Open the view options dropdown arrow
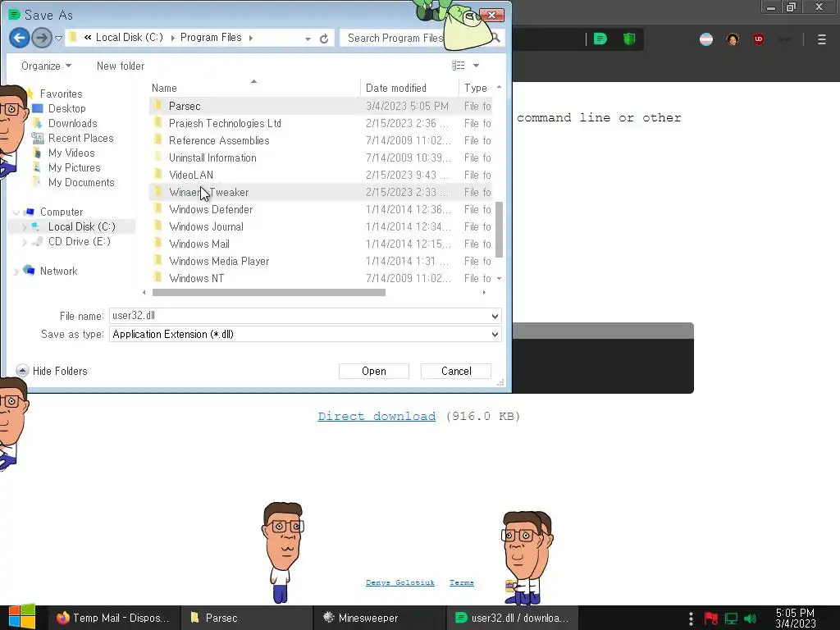The width and height of the screenshot is (840, 630). 476,66
